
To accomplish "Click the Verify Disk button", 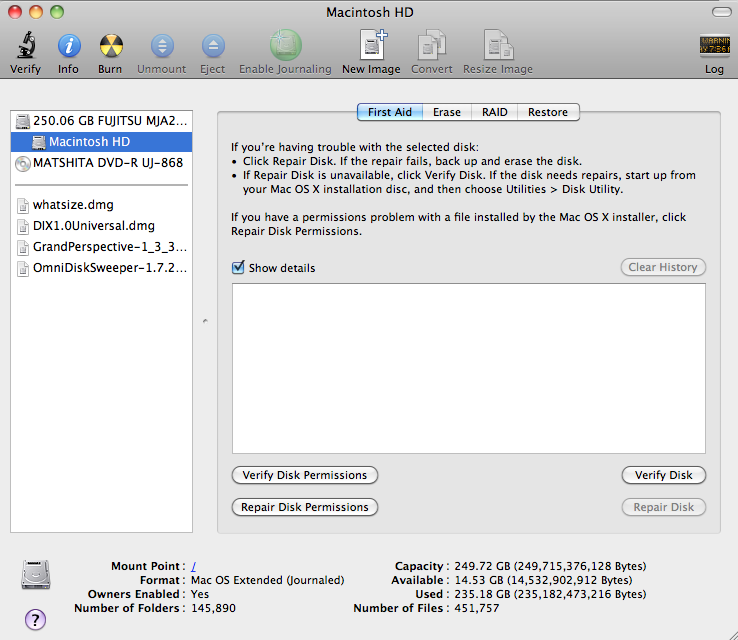I will click(664, 475).
